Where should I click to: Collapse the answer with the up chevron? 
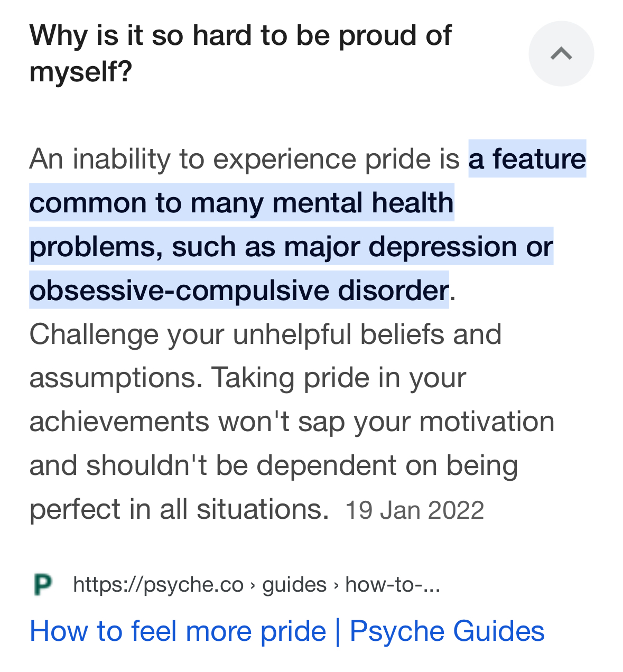pos(561,53)
